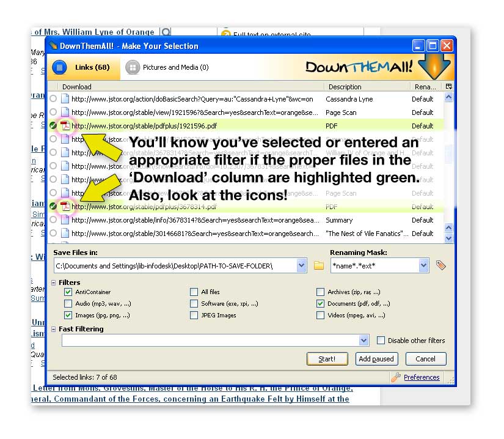Image resolution: width=504 pixels, height=439 pixels.
Task: Click the wrench icon next to Preferences
Action: click(x=396, y=377)
